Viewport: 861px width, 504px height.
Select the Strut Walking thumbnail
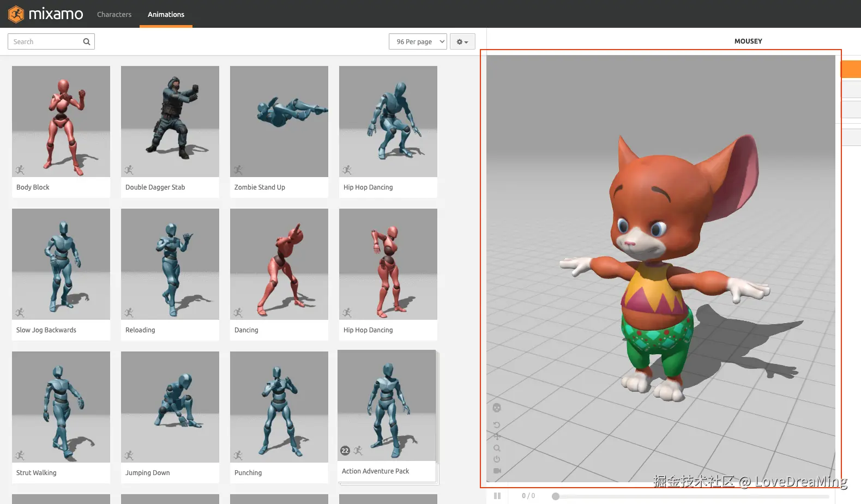coord(61,407)
